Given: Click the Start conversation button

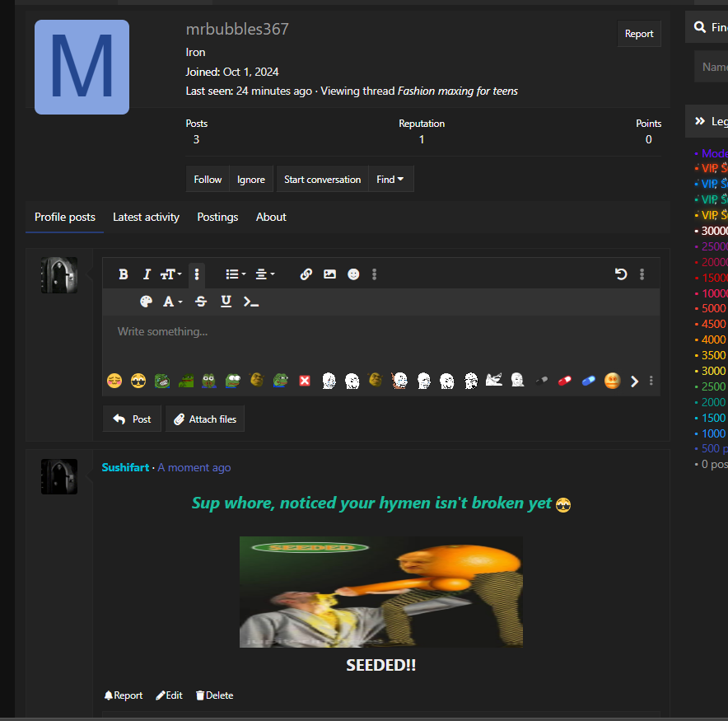Looking at the screenshot, I should coord(322,180).
